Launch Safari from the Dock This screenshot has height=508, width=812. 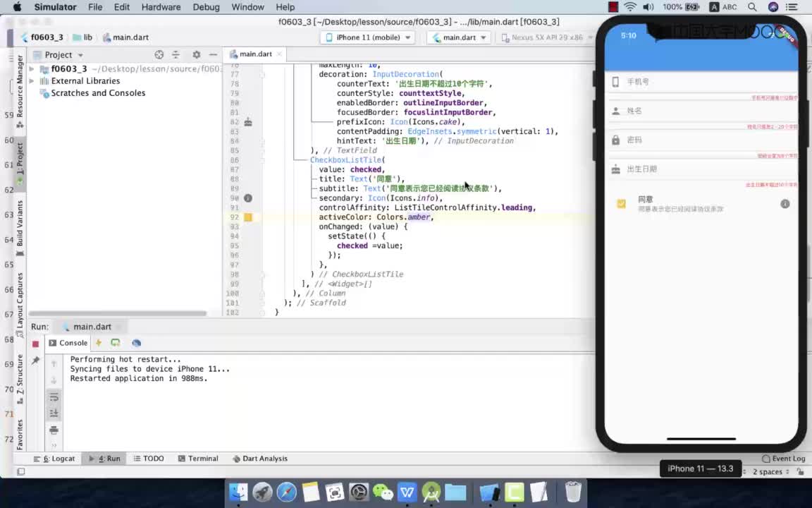coord(286,491)
